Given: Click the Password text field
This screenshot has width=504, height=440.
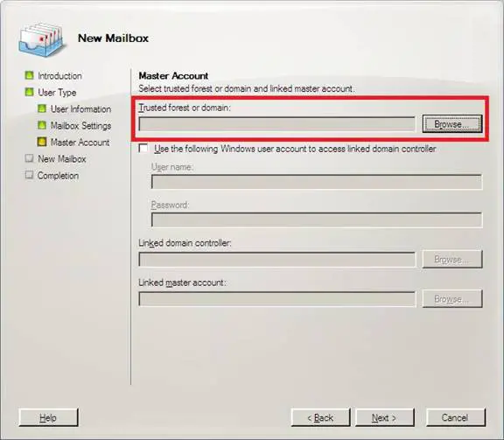Looking at the screenshot, I should coord(317,220).
